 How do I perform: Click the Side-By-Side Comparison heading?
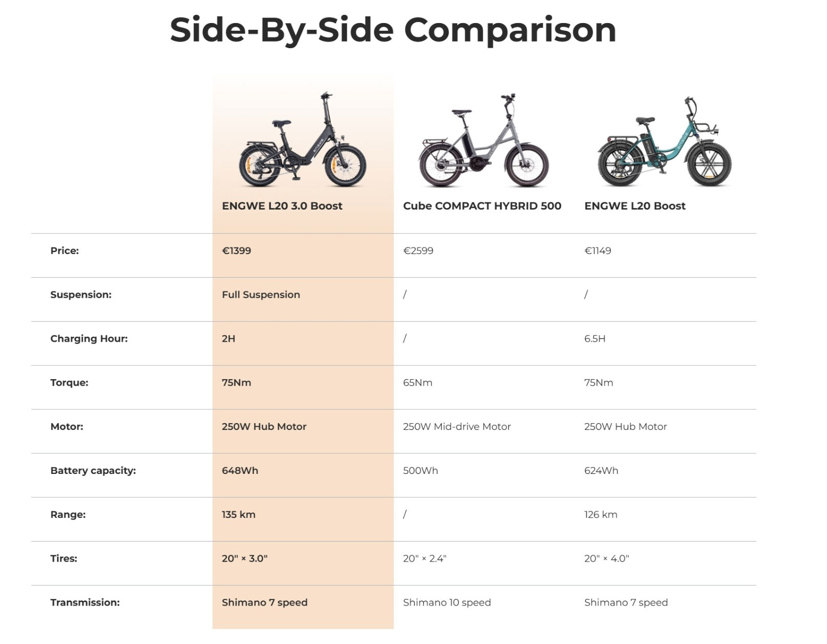(x=392, y=30)
